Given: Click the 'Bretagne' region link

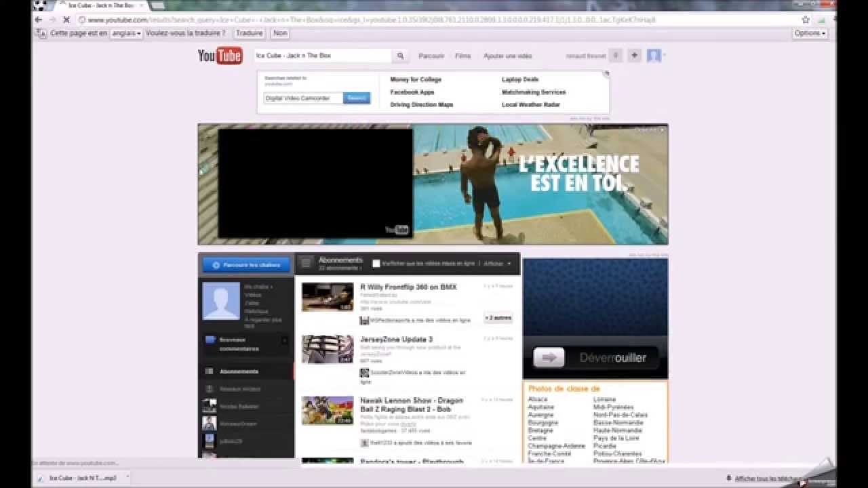Looking at the screenshot, I should [x=540, y=430].
